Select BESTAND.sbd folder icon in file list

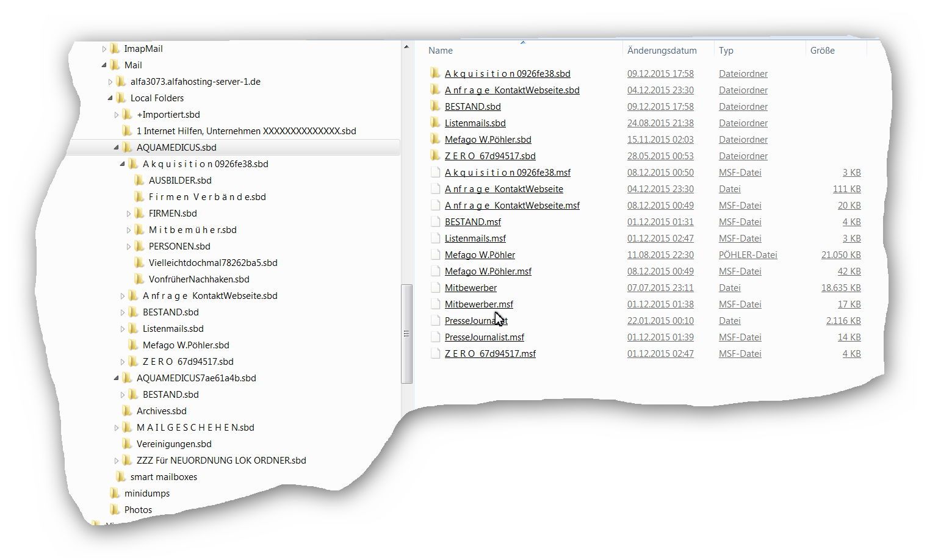coord(435,106)
